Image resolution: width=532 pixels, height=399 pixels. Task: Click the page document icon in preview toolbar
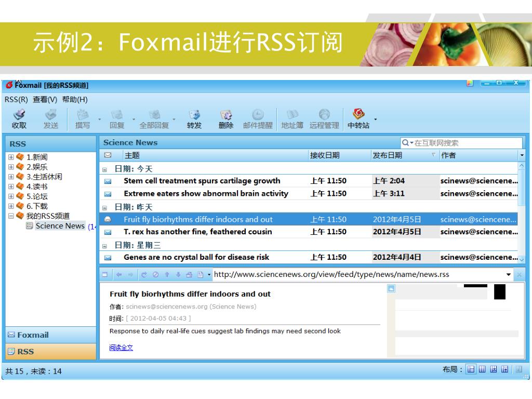201,275
